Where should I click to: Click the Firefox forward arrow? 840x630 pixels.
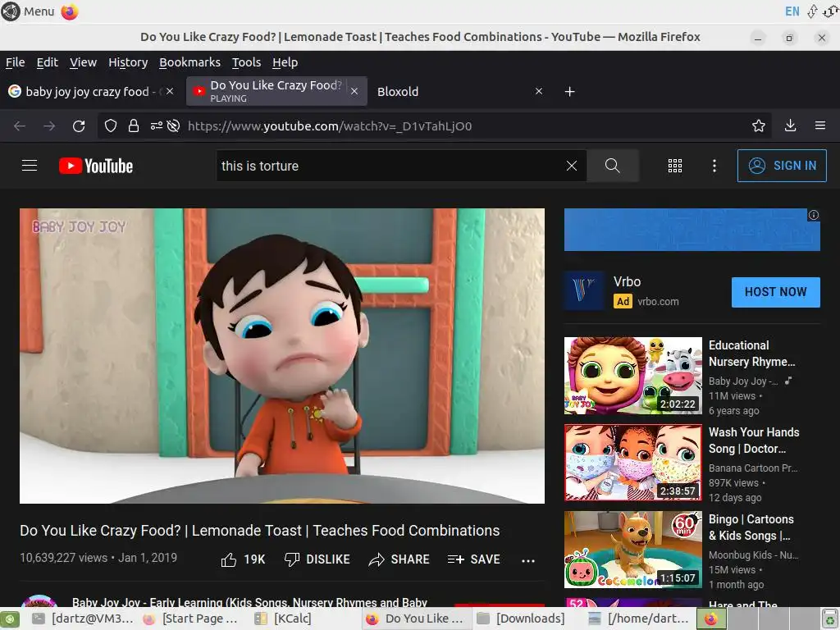tap(49, 126)
